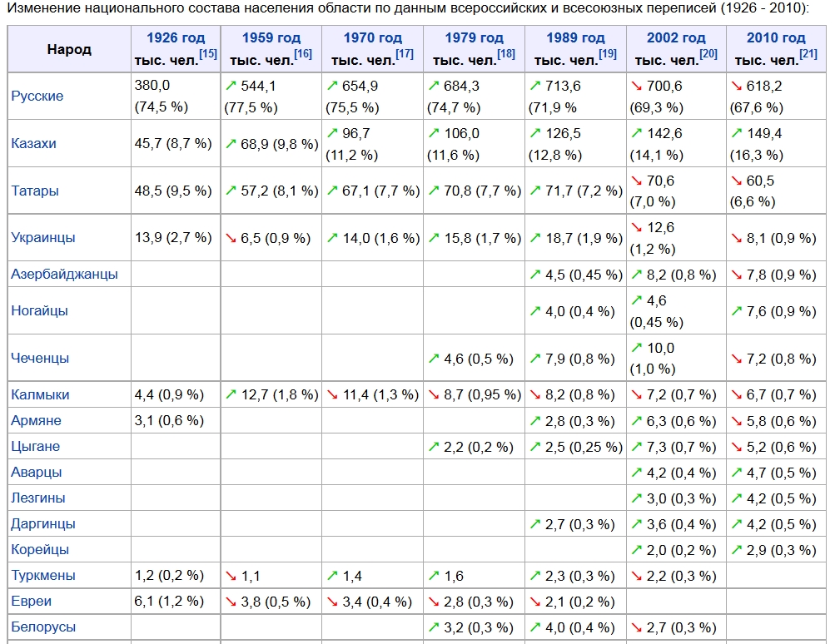The image size is (835, 644).
Task: Click footnote reference [15]
Action: (x=208, y=55)
